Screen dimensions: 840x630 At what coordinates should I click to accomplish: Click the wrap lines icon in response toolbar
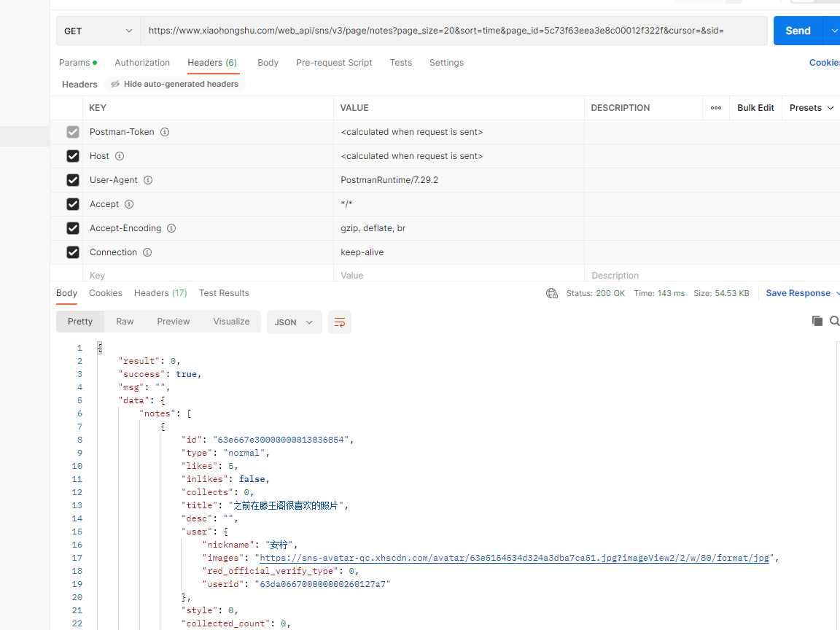pos(339,322)
